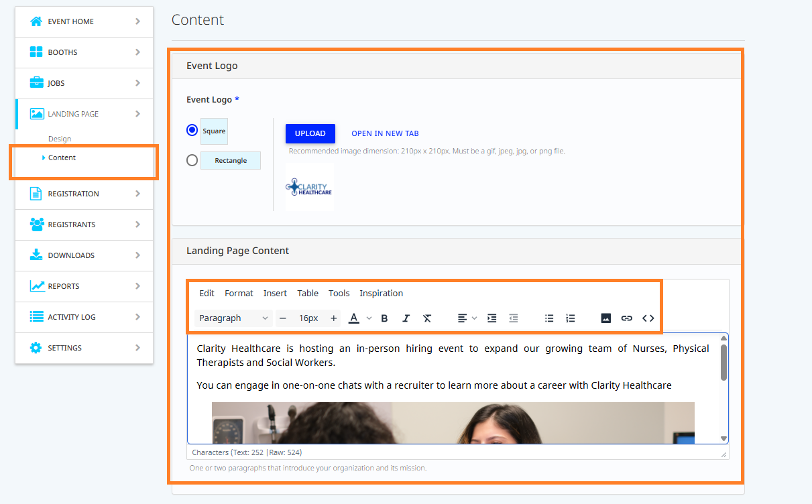Open the text color picker arrow

click(x=369, y=318)
